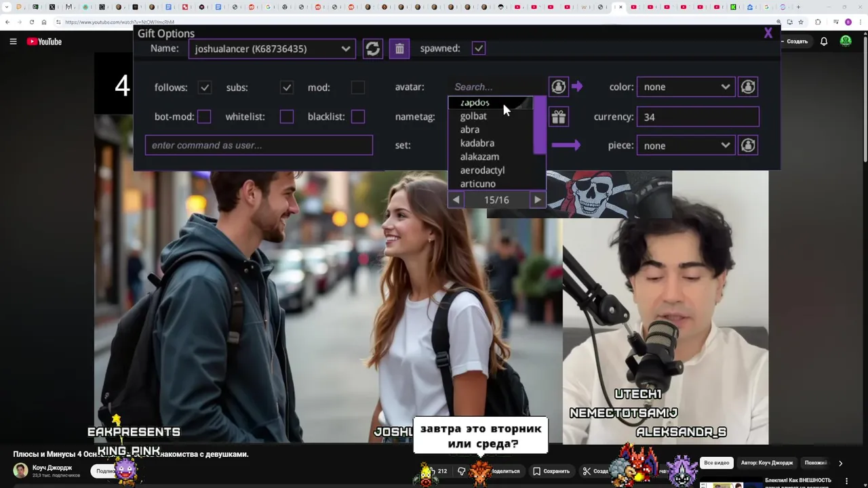Close Gift Options with the purple X
868x488 pixels.
(x=768, y=33)
